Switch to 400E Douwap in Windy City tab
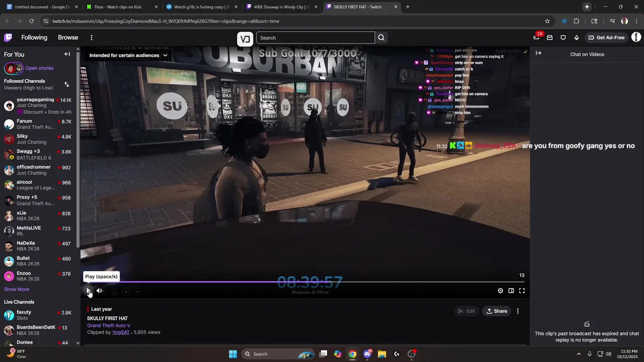 [x=281, y=7]
